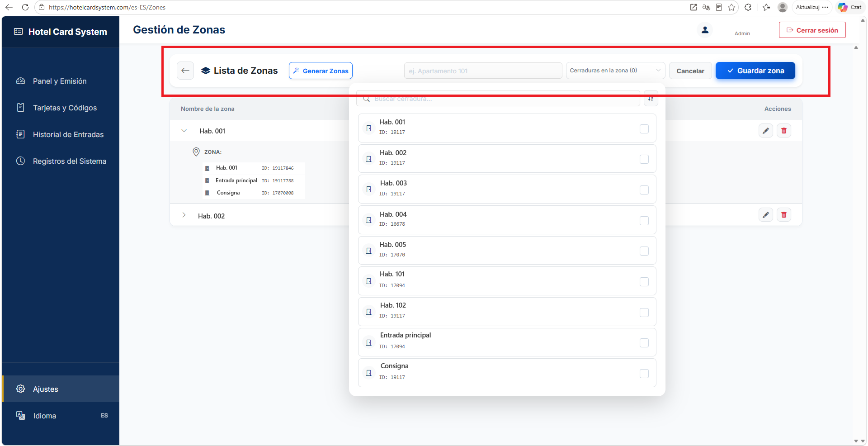This screenshot has height=446, width=868.
Task: Open Ajustes in sidebar
Action: point(61,389)
